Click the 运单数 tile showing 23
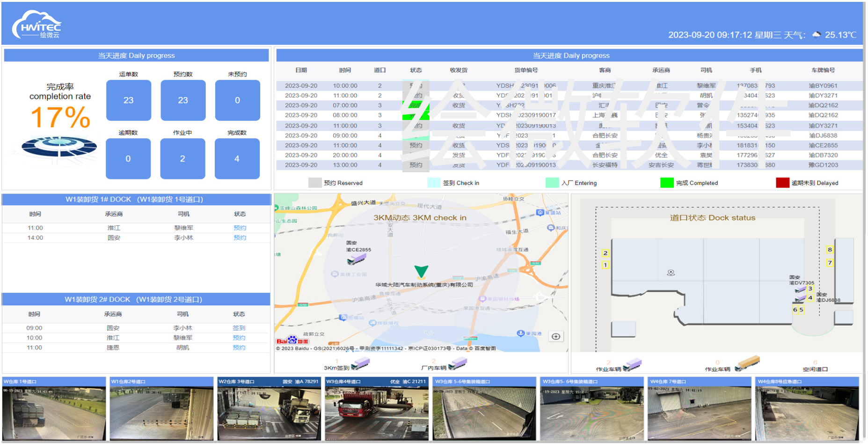This screenshot has height=445, width=868. tap(129, 100)
